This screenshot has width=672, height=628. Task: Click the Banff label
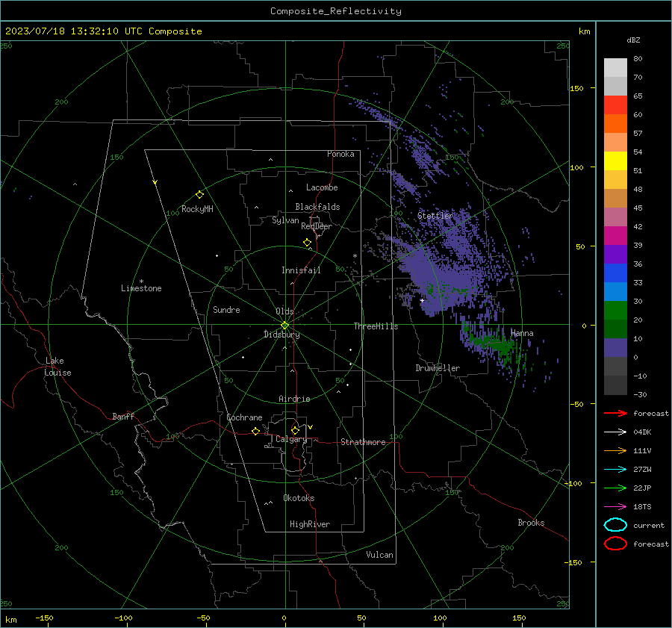pos(123,417)
